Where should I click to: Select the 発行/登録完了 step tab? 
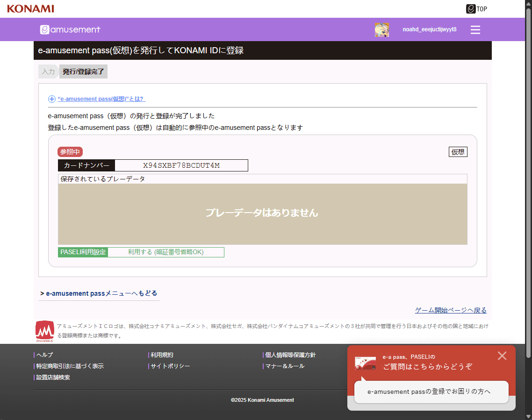(x=83, y=71)
